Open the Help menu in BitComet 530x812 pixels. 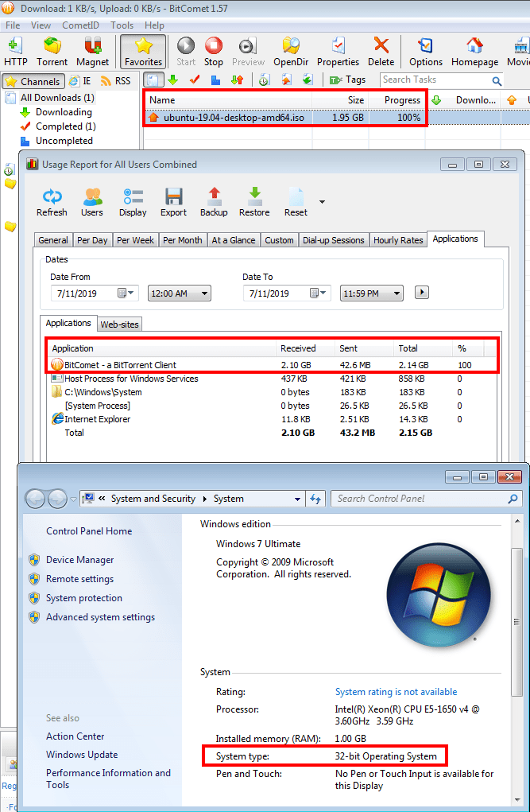coord(154,25)
